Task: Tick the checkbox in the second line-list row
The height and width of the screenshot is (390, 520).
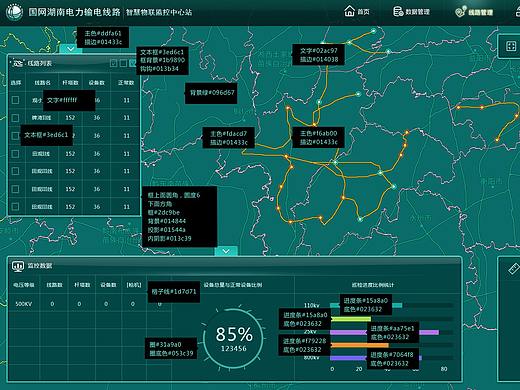Action: (15, 118)
